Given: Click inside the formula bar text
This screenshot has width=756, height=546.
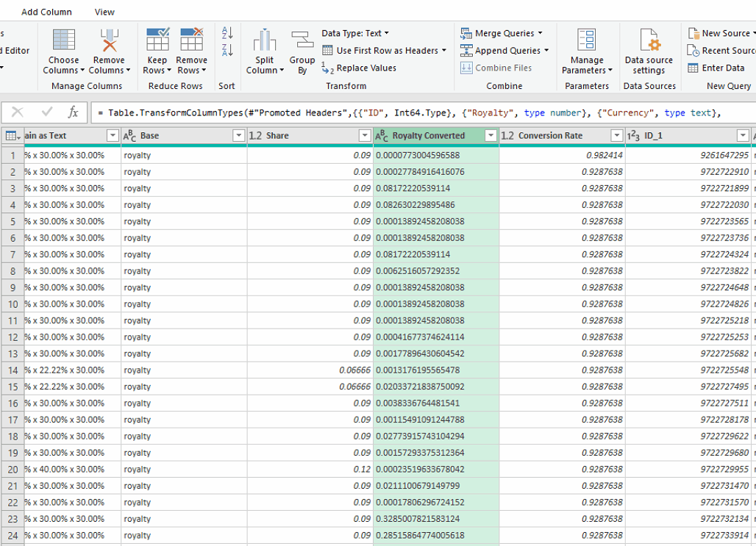Looking at the screenshot, I should pos(412,112).
